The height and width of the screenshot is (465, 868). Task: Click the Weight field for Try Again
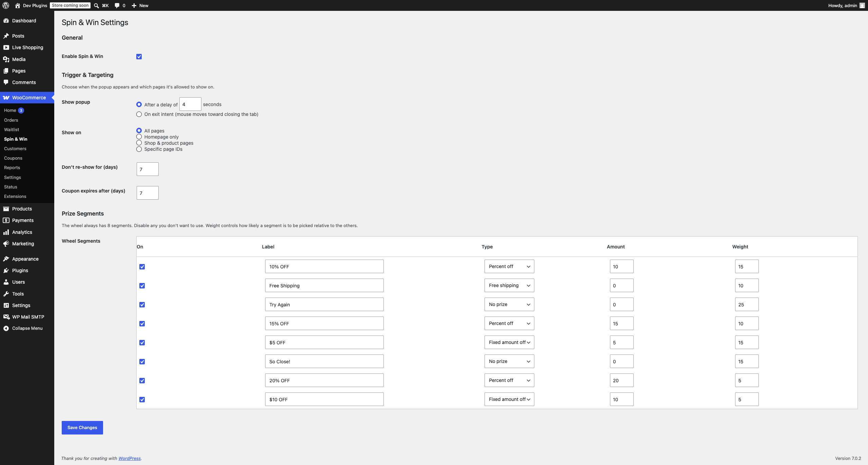747,304
